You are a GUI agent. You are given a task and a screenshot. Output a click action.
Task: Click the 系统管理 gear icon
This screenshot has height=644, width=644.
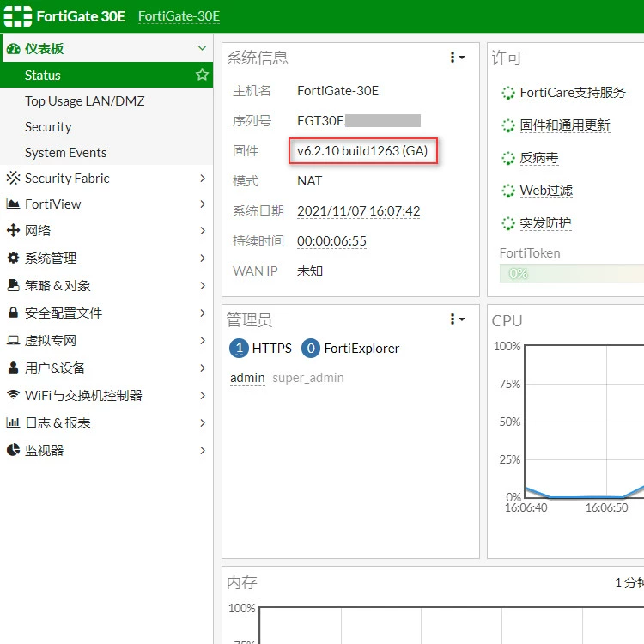(13, 258)
